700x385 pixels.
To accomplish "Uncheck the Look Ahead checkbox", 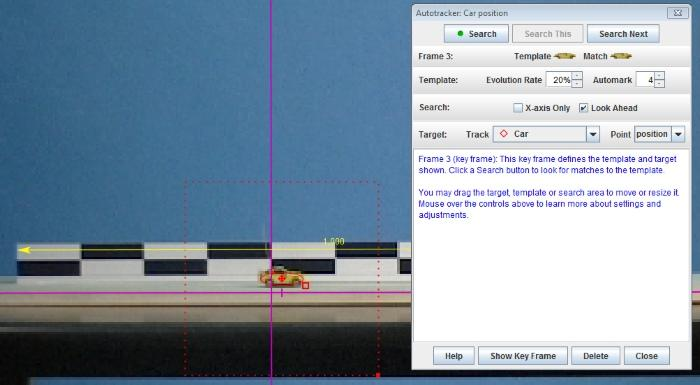I will click(583, 108).
